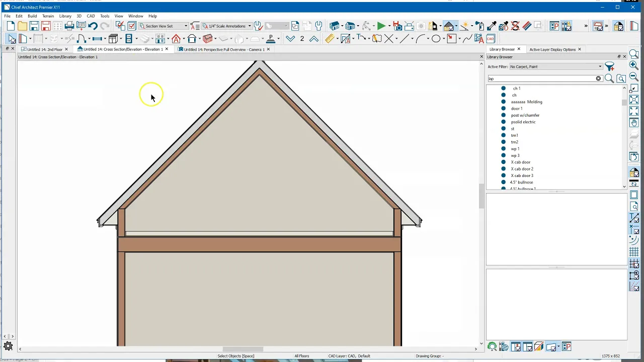The image size is (644, 362).
Task: Select the tape measure Dimension tool
Action: tap(330, 39)
